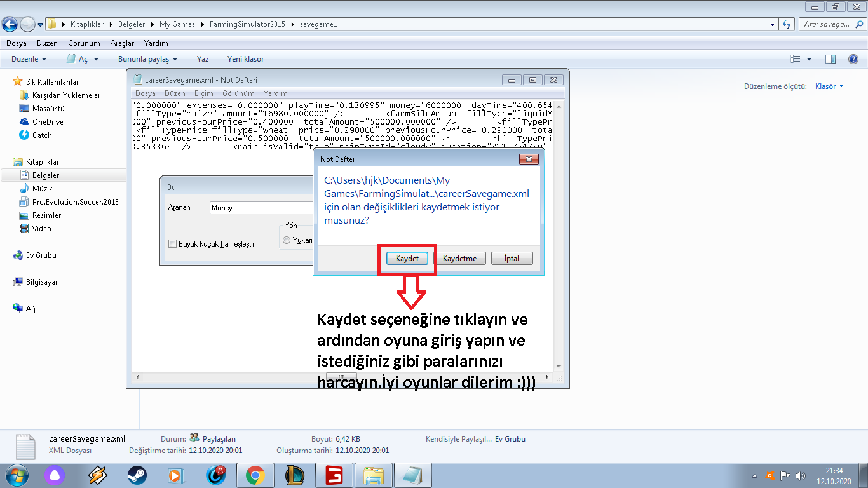
Task: Open the Start menu orb
Action: (x=15, y=475)
